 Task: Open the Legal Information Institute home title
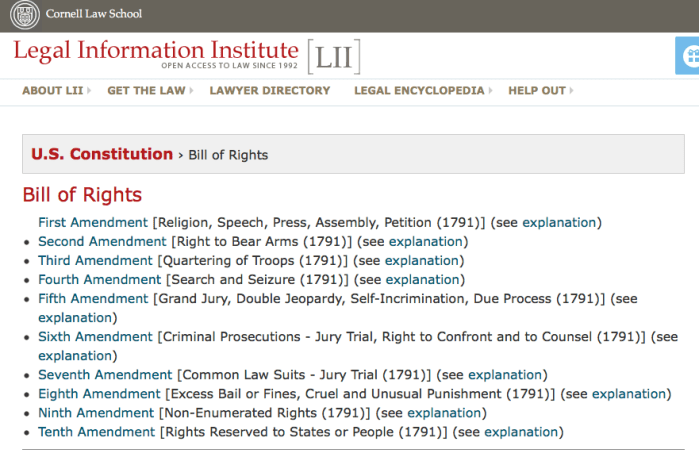click(x=156, y=51)
